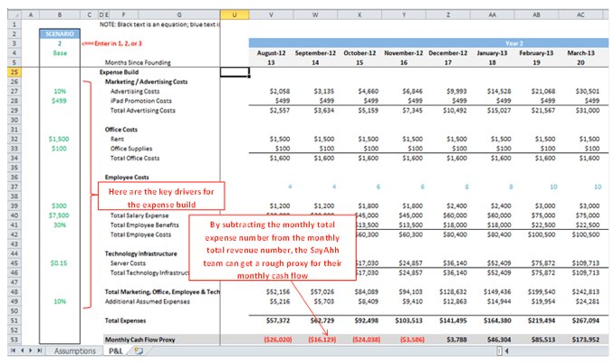Click the first sheet navigation arrow
This screenshot has width=614, height=364.
14,350
